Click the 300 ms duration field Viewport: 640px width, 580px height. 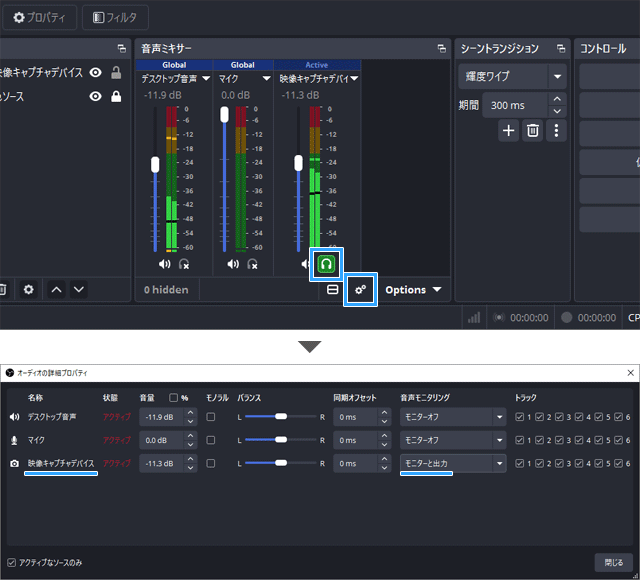coord(517,104)
